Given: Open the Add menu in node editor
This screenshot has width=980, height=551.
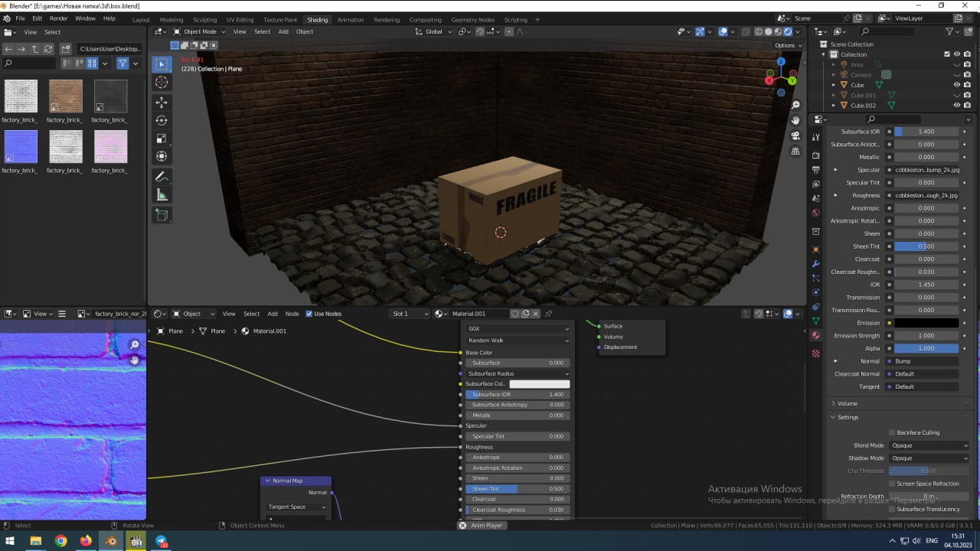Looking at the screenshot, I should pos(273,314).
